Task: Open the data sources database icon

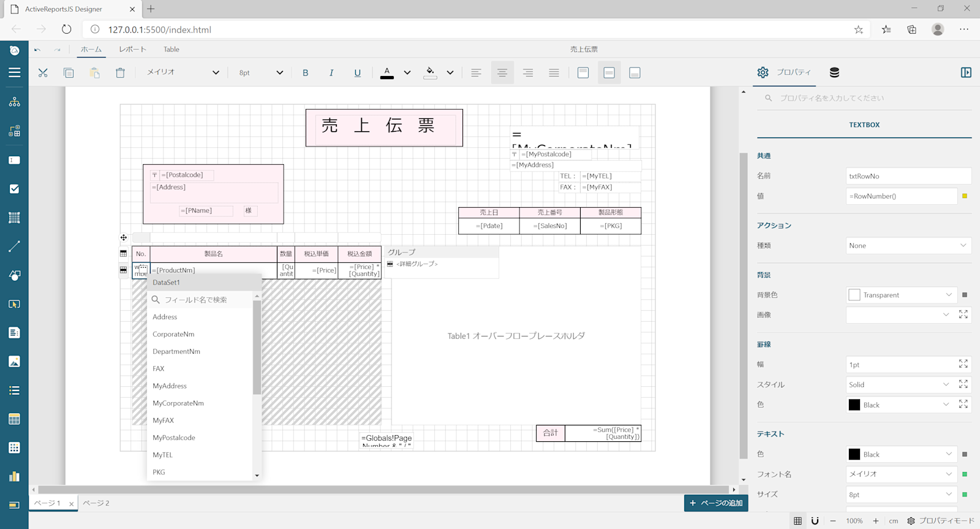Action: coord(834,72)
